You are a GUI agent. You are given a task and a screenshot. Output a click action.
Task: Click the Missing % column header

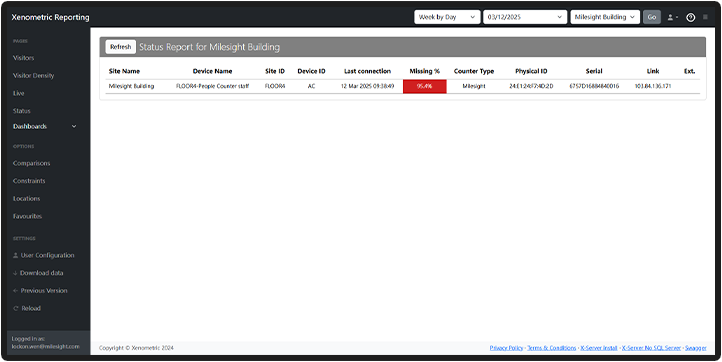[425, 71]
